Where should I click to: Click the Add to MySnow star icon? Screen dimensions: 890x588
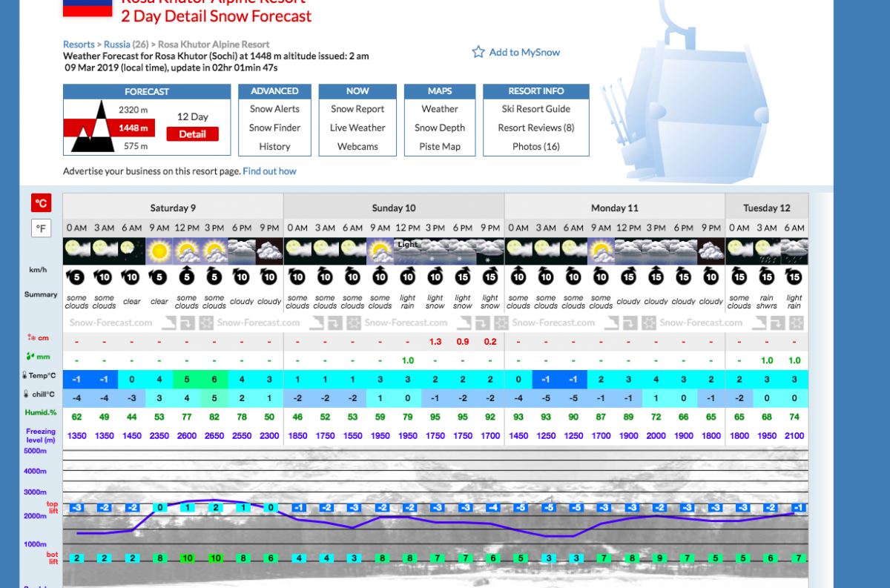pos(478,52)
